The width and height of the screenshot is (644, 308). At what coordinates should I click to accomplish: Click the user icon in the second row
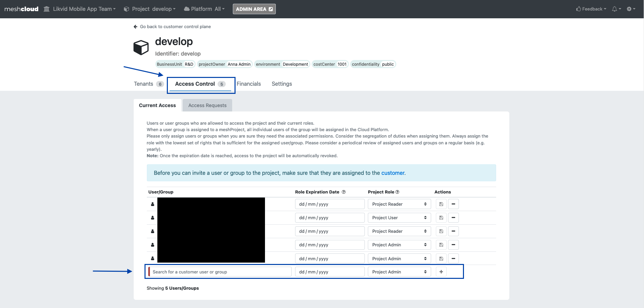[153, 218]
